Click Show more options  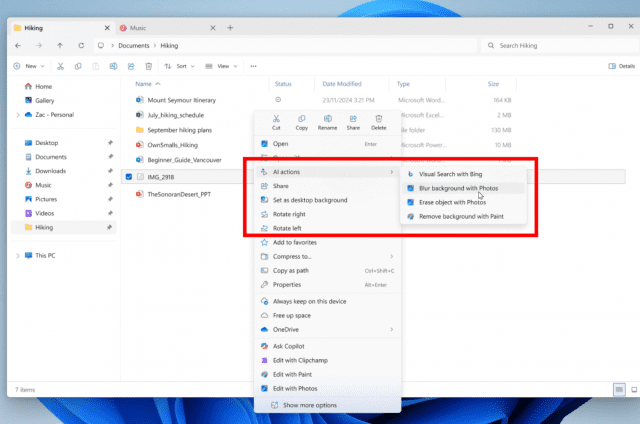[327, 405]
